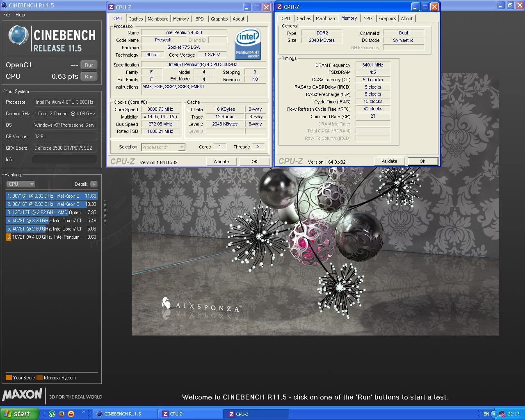Open Mainboard tab in right CPU-Z window
Viewport: 525px width, 420px height.
coord(326,18)
